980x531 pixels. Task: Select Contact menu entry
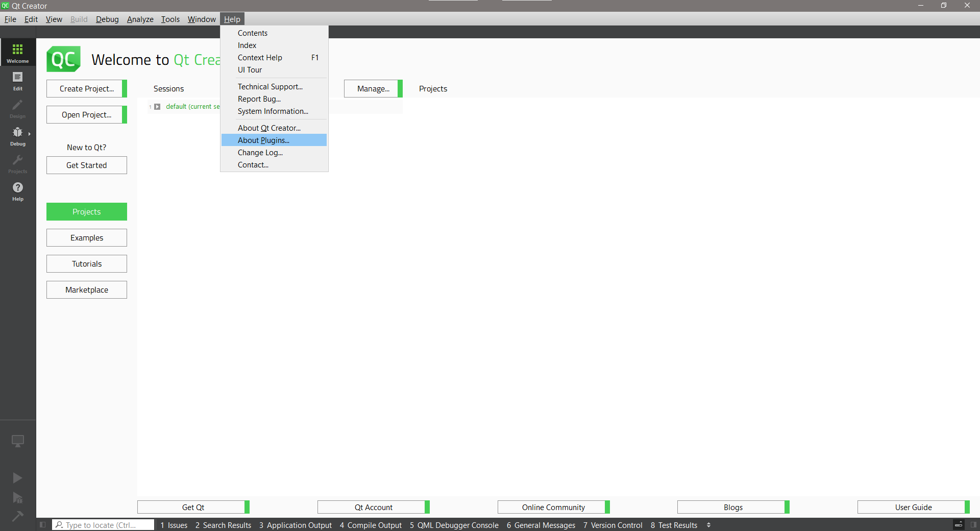point(274,165)
